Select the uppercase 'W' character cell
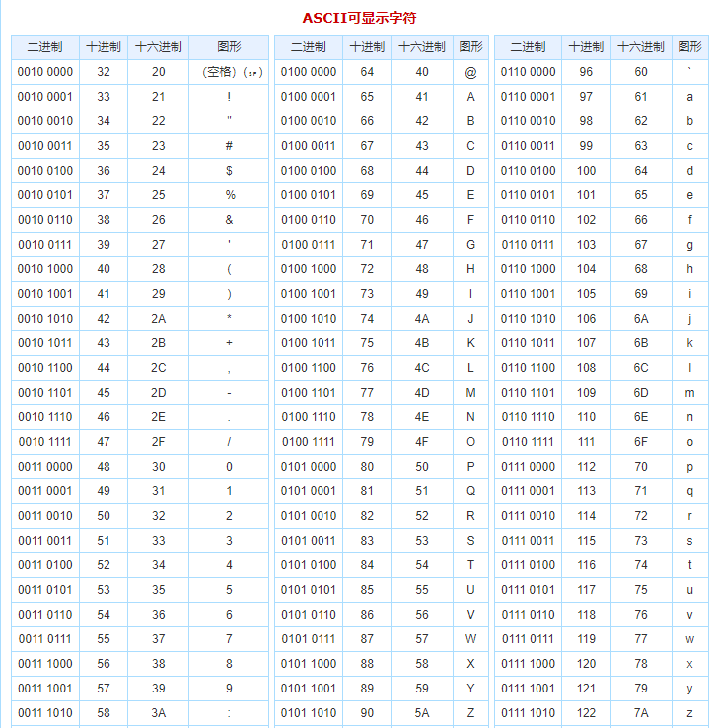Screen dimensions: 716x728 coord(470,639)
